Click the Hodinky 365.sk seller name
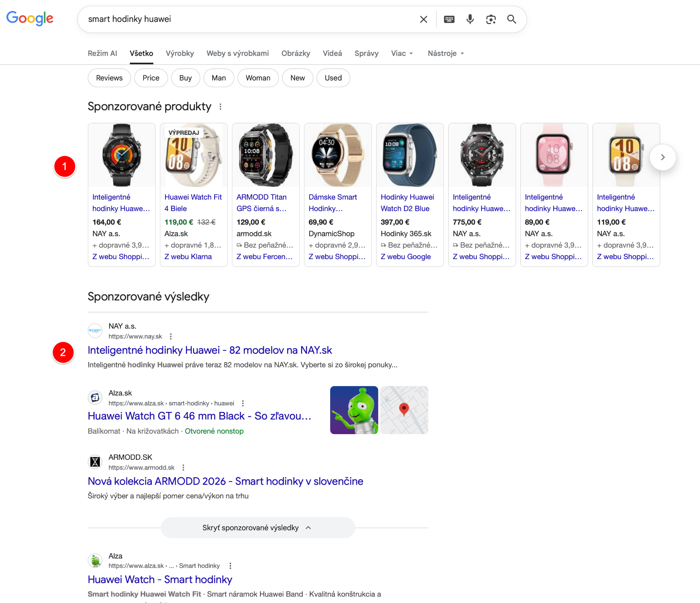 406,234
